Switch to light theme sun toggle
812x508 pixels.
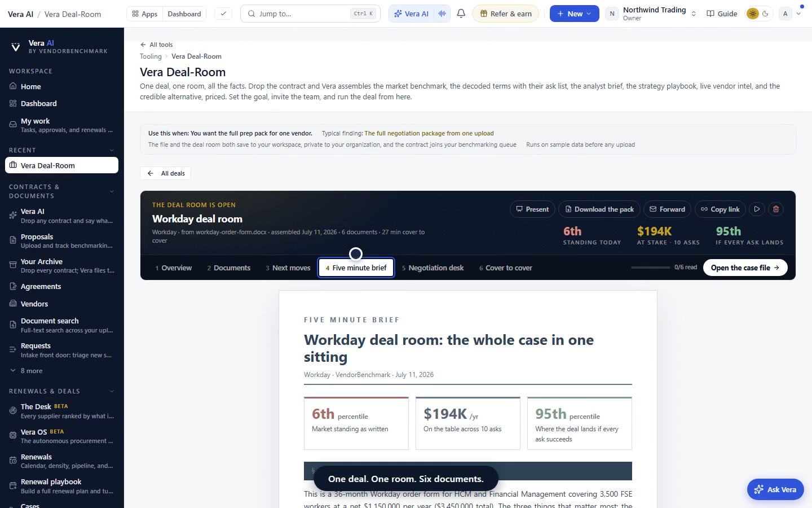[752, 14]
